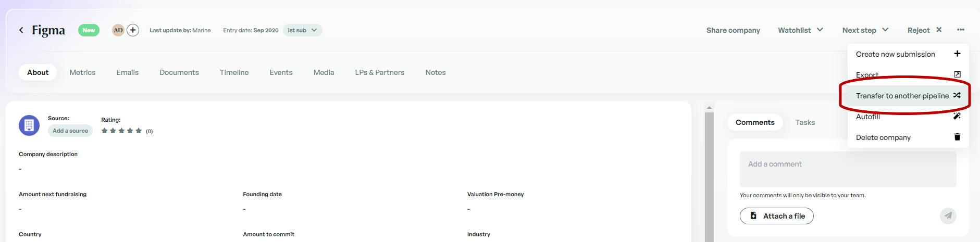Open the Metrics tab
The height and width of the screenshot is (242, 980).
pos(82,72)
